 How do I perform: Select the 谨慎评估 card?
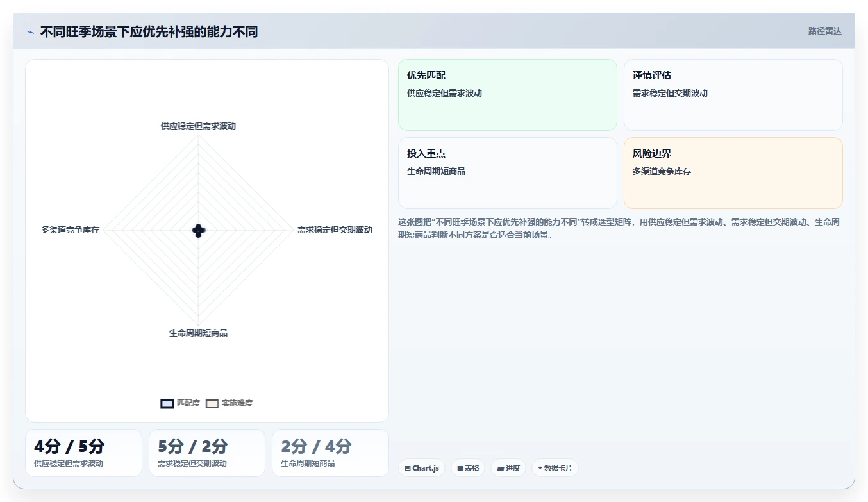(x=733, y=95)
